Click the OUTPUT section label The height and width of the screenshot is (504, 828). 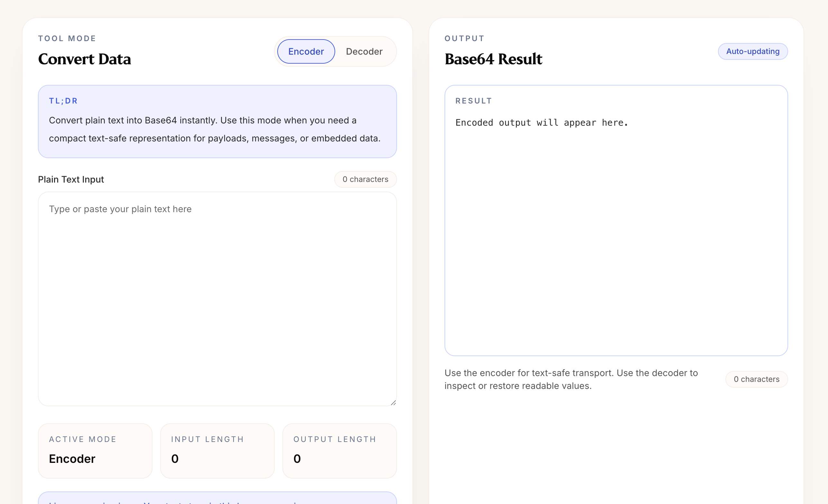(464, 38)
